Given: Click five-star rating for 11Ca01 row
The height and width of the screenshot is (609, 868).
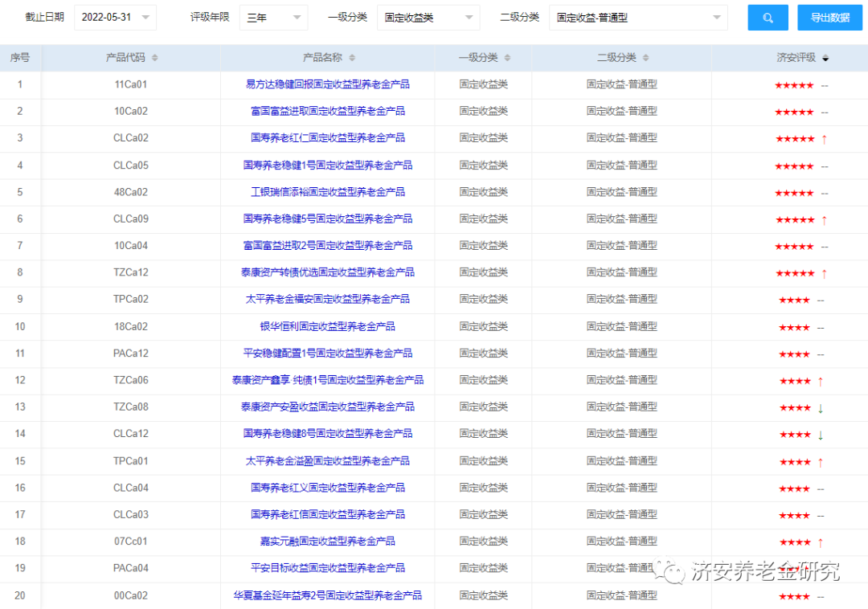Looking at the screenshot, I should pyautogui.click(x=794, y=85).
